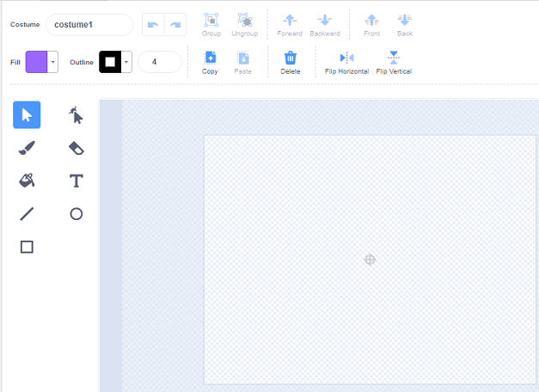Expand the Fill color dropdown arrow
539x392 pixels.
(x=53, y=62)
